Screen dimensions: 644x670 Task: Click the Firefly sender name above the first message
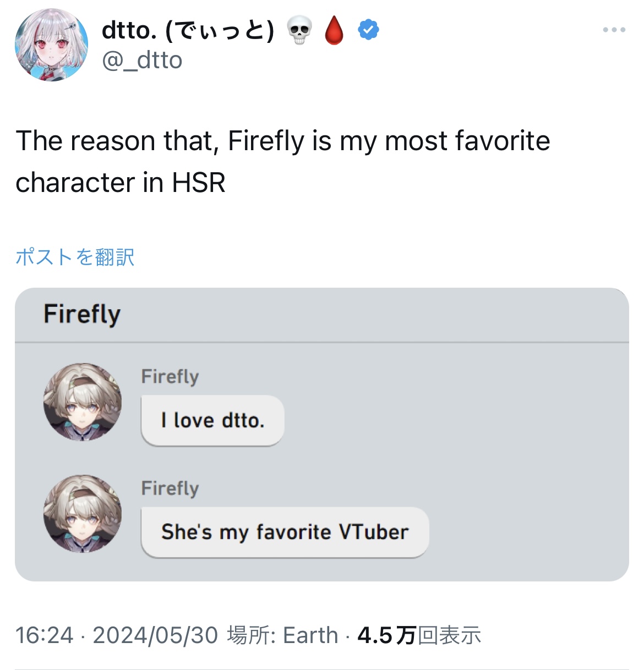tap(170, 377)
